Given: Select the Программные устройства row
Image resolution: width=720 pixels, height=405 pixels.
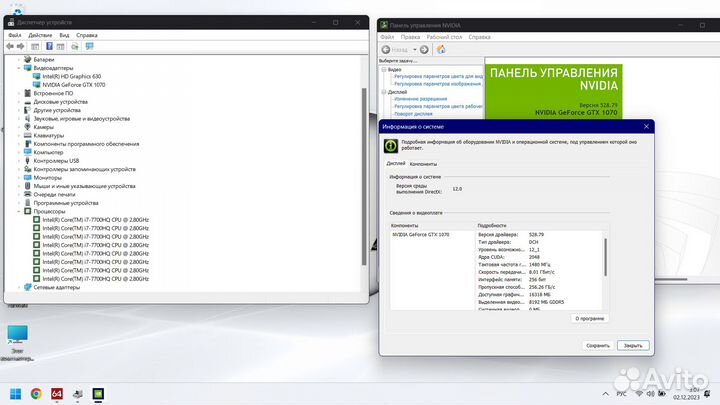Looking at the screenshot, I should coord(66,203).
